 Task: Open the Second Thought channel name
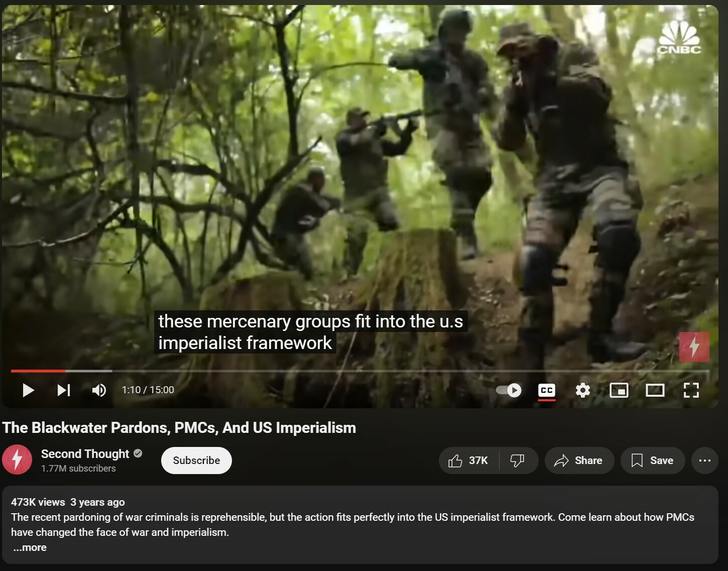pyautogui.click(x=85, y=453)
